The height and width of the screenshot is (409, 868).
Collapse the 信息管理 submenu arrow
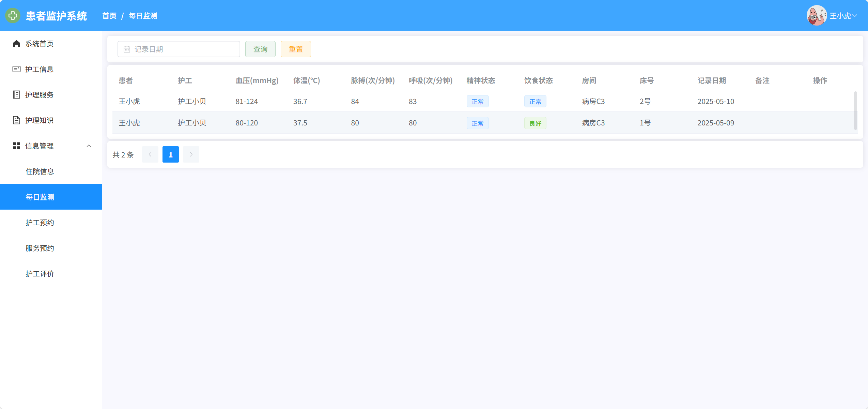[x=89, y=146]
